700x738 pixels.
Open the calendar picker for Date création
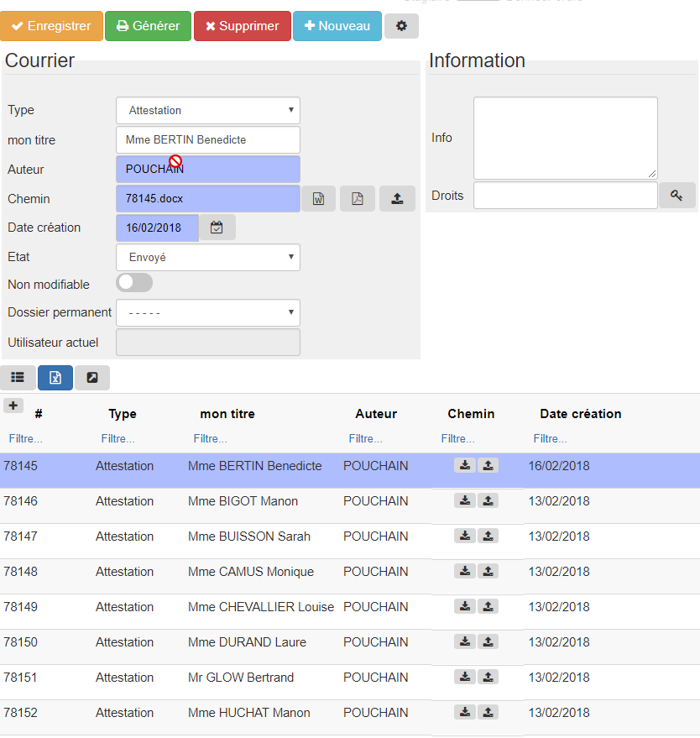click(217, 228)
